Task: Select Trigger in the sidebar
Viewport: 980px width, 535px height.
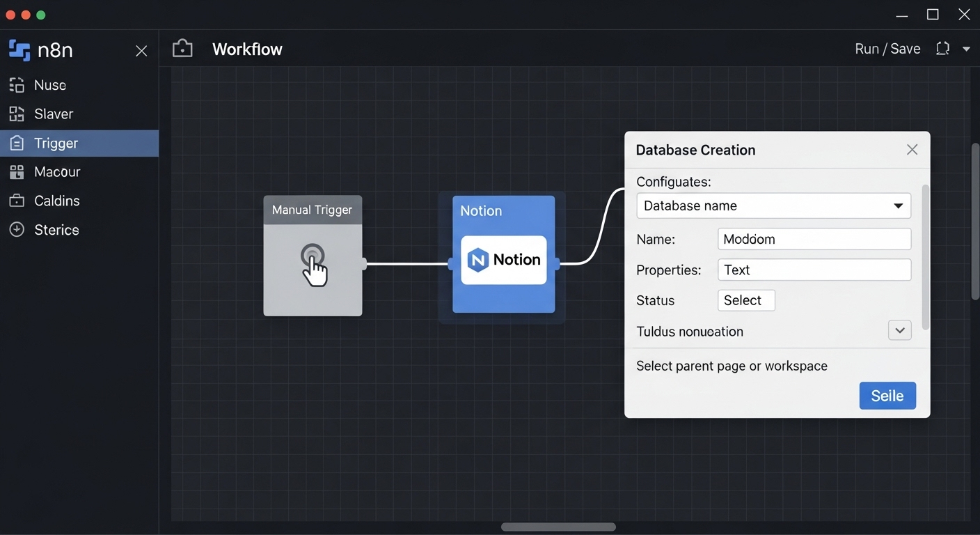Action: click(x=56, y=144)
